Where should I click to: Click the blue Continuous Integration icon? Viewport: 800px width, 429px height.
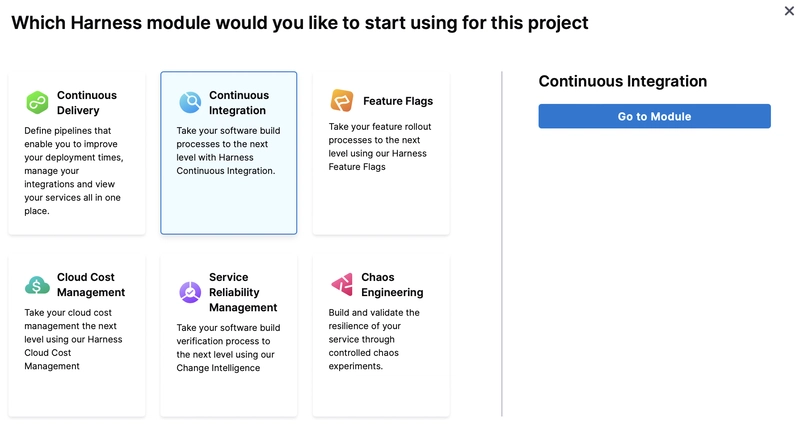click(x=190, y=103)
